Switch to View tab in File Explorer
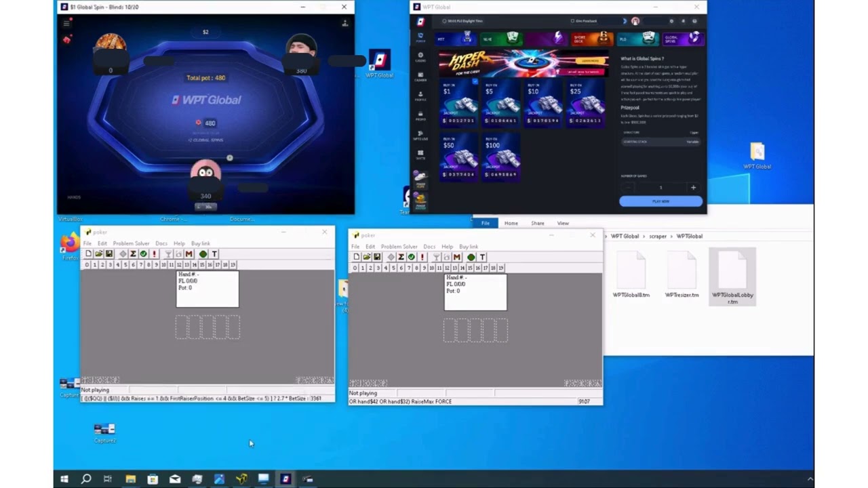This screenshot has width=868, height=488. click(563, 223)
